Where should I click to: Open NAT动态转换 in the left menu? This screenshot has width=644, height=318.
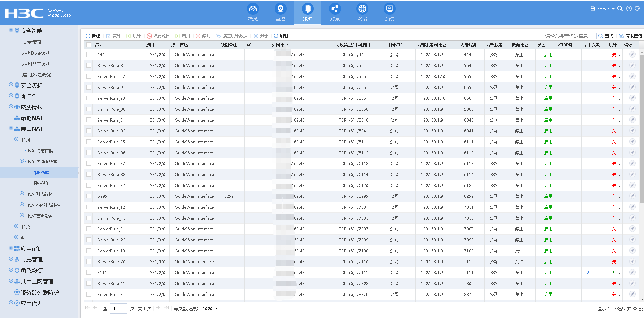pos(40,150)
